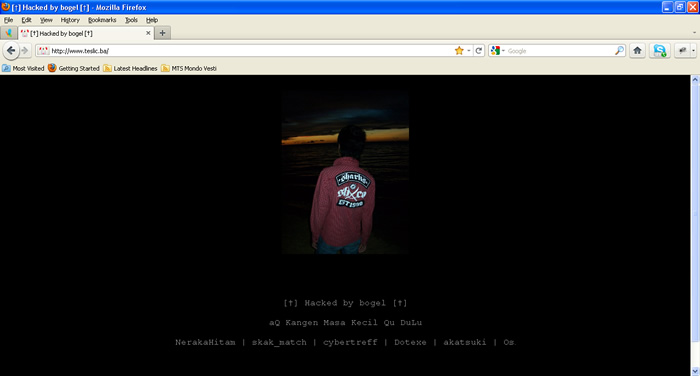
Task: Open the tab list dropdown arrow
Action: coord(694,33)
